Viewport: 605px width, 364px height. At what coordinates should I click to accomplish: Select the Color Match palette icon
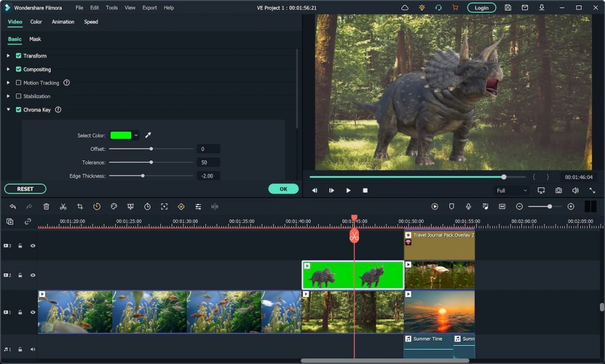point(113,207)
